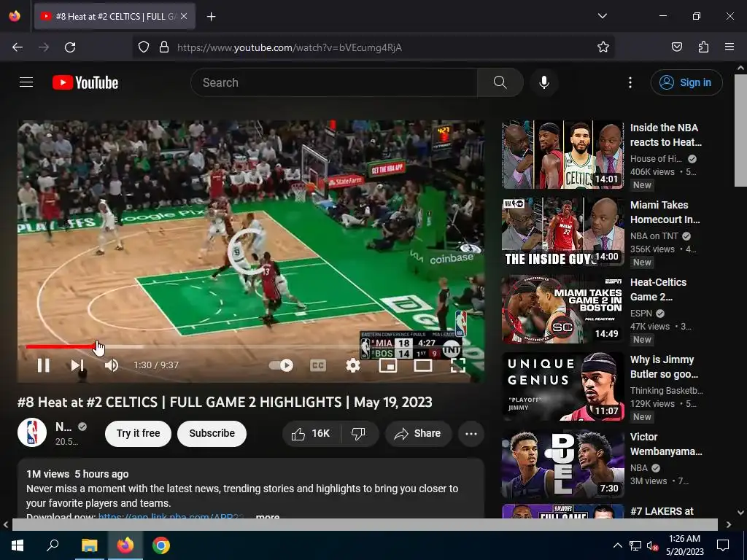Like the video with thumbs up
747x560 pixels.
tap(312, 433)
